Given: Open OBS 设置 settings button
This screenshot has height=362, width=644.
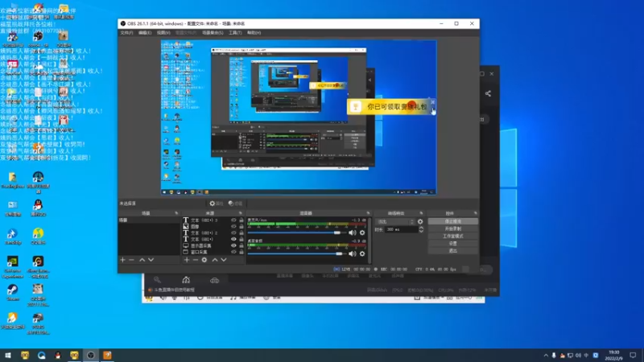Looking at the screenshot, I should click(453, 244).
